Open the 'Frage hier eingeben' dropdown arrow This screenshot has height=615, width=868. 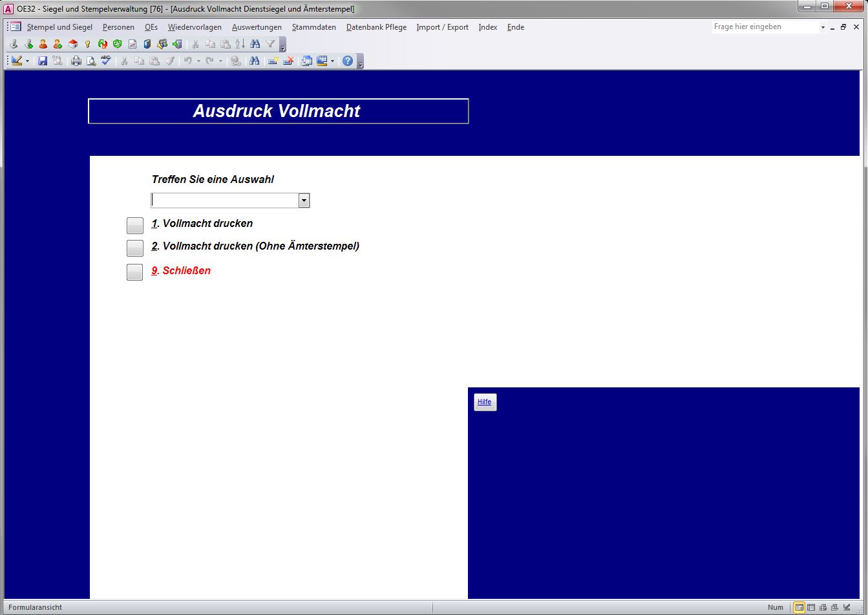pos(823,27)
